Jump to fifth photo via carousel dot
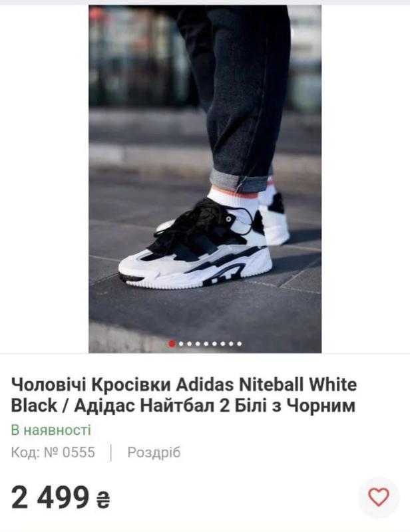This screenshot has height=532, width=410. (x=206, y=344)
